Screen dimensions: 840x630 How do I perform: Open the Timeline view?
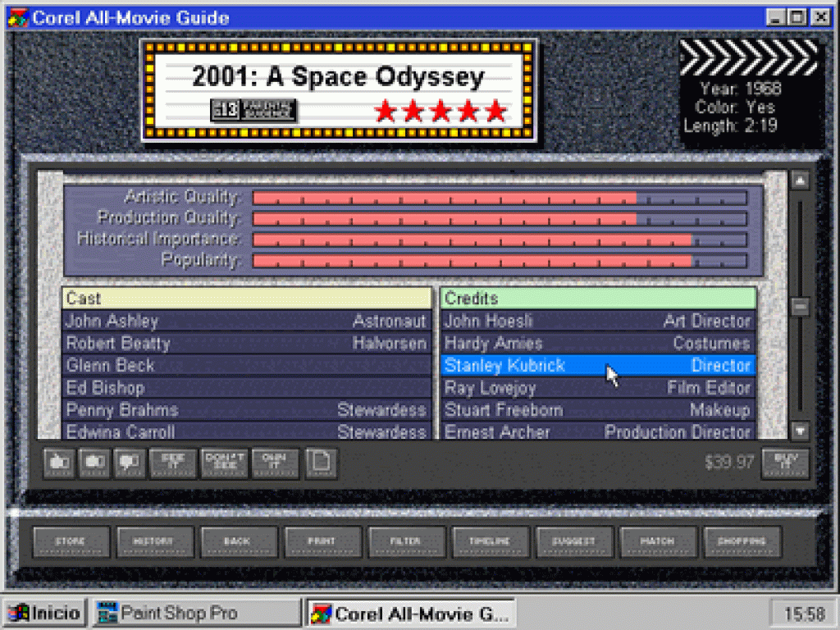[x=490, y=541]
